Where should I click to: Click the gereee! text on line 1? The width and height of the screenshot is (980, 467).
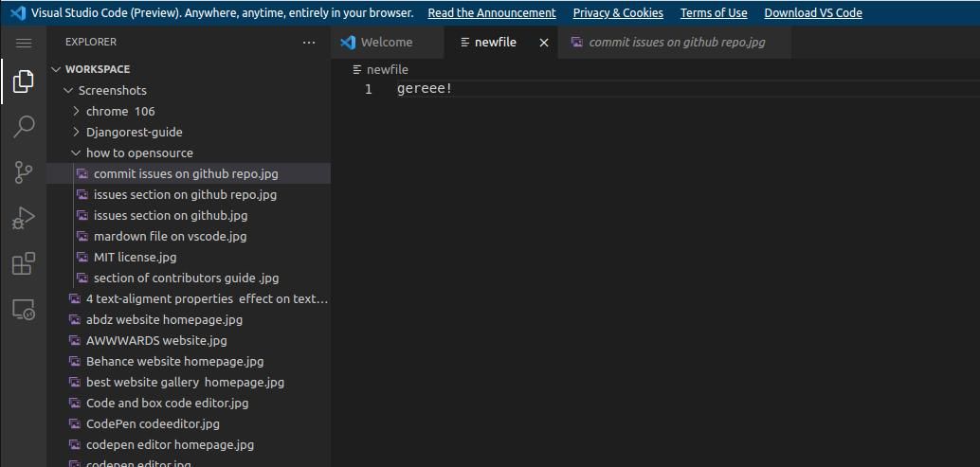(x=425, y=89)
